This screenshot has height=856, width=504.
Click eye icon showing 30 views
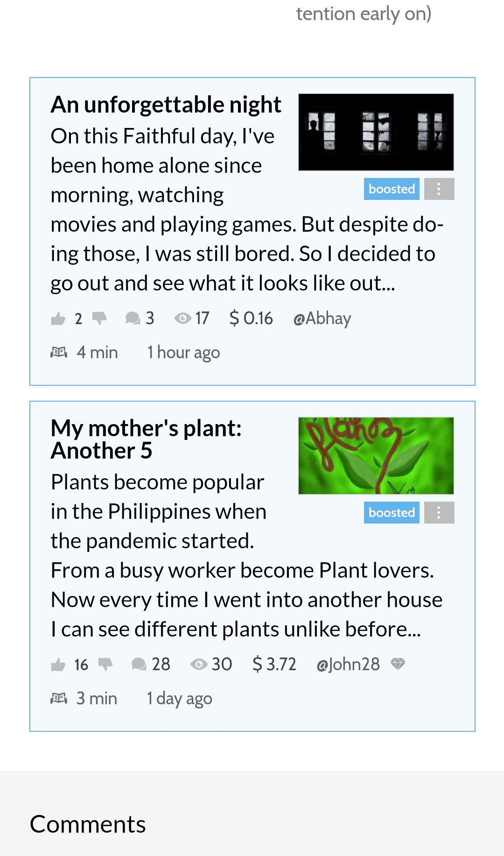pos(199,664)
